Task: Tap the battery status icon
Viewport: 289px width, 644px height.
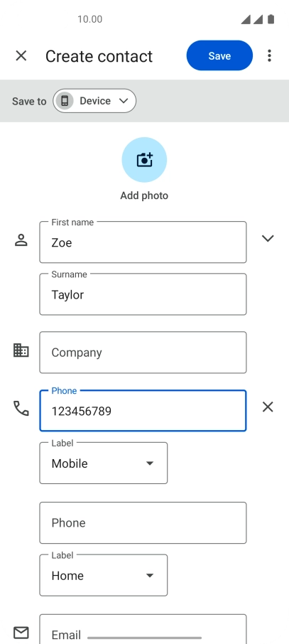Action: click(x=271, y=19)
